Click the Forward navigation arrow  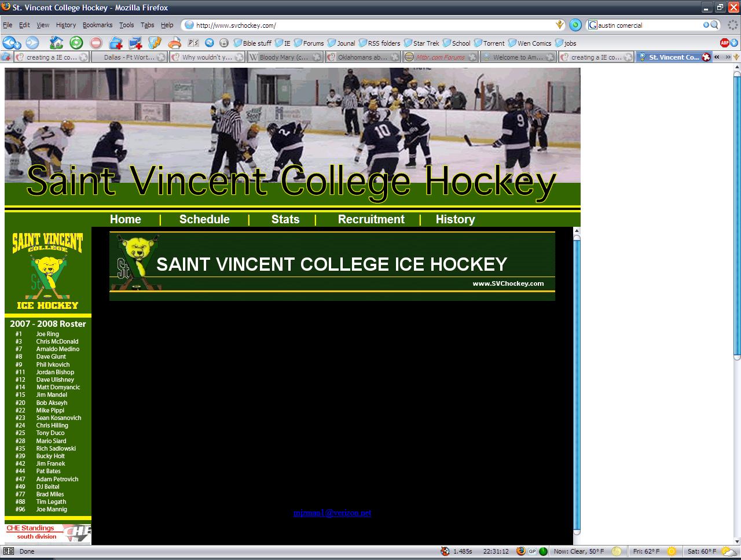[32, 42]
